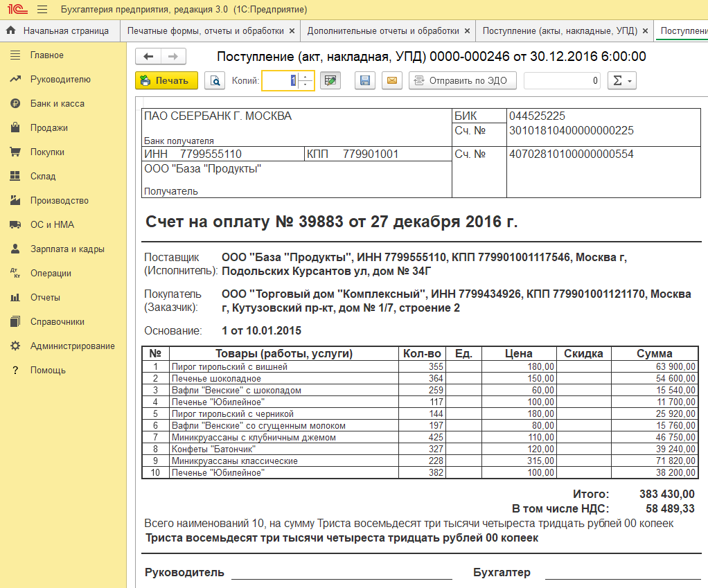This screenshot has height=588, width=708.
Task: Click the Производство factory icon
Action: pos(15,200)
